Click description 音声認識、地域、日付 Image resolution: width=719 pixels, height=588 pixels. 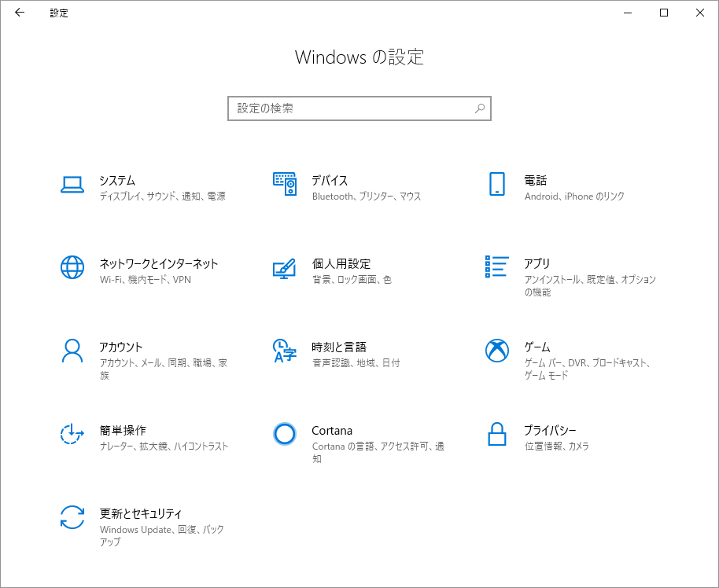[x=356, y=363]
